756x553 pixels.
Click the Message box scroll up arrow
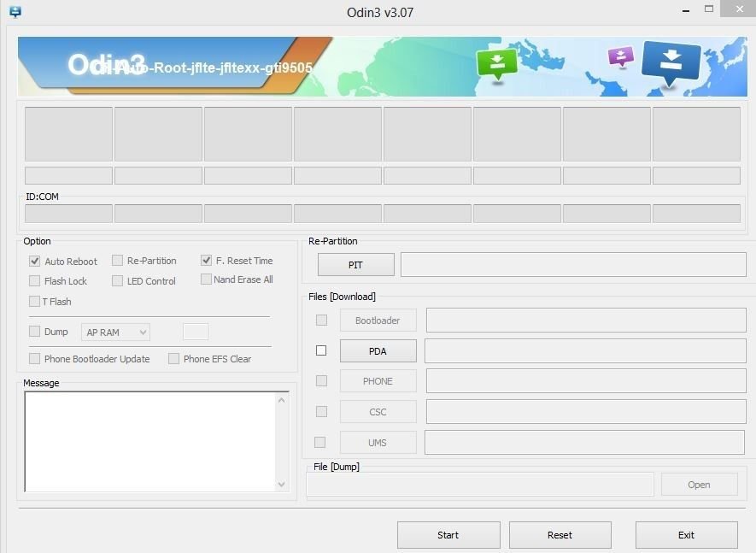pyautogui.click(x=282, y=400)
